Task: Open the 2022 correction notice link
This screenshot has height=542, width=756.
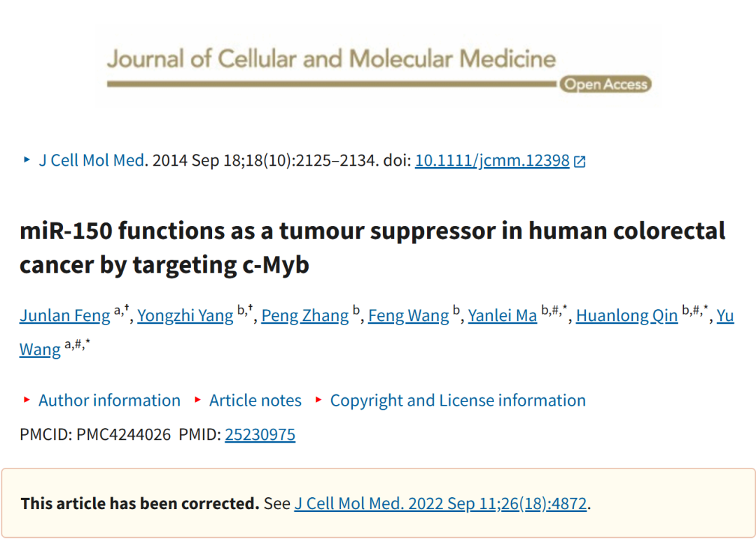Action: coord(441,504)
